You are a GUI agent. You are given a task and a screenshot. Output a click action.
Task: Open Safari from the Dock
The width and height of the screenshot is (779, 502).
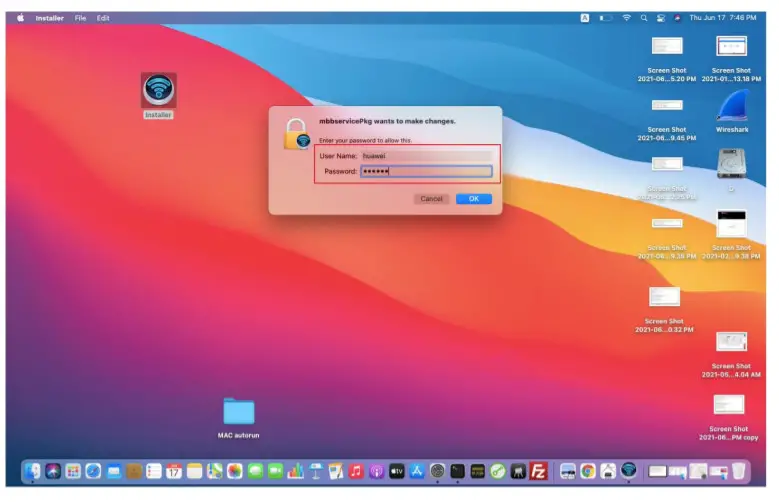coord(93,471)
